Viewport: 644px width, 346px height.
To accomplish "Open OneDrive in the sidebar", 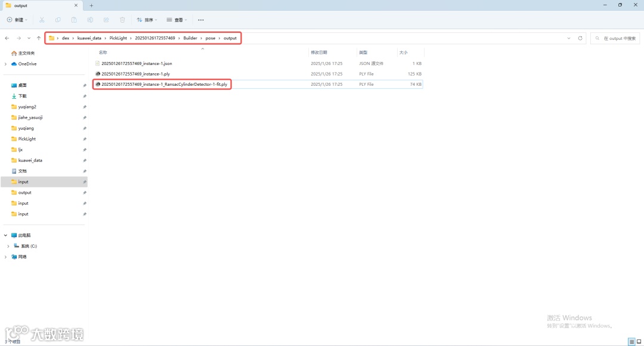I will (27, 64).
